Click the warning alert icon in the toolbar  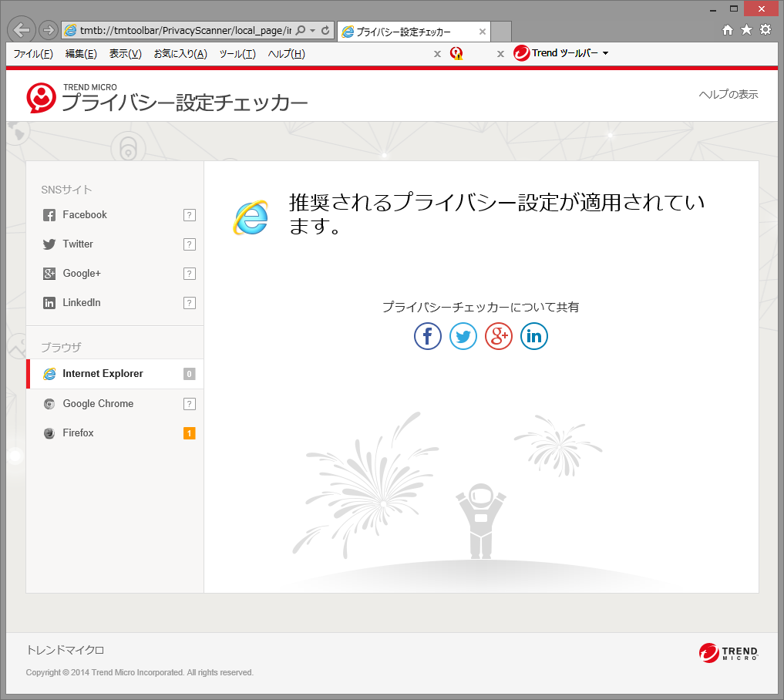[458, 53]
